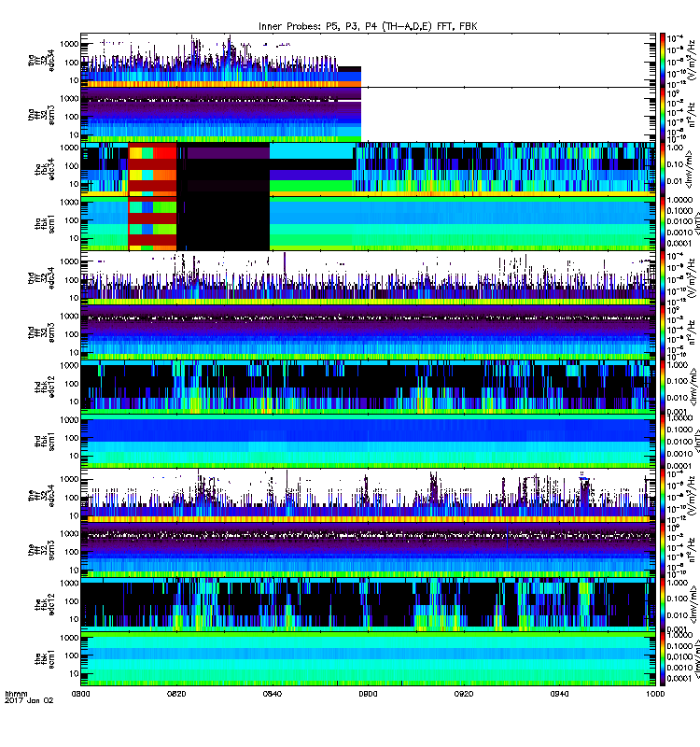Click the "10" y-axis tick of bottom the fbk scm1 panel
Viewport: 700px width, 747px height.
coord(75,673)
